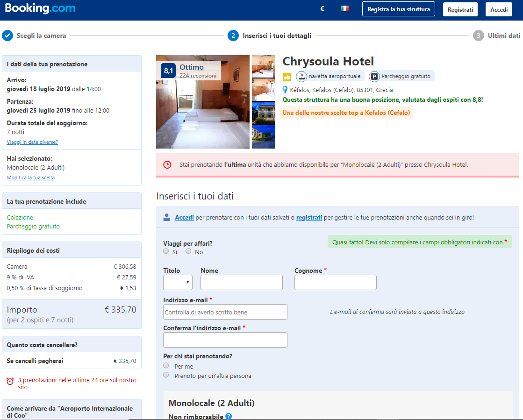Click the Accedi link in the form banner
Viewport: 523px width, 420px height.
click(185, 217)
